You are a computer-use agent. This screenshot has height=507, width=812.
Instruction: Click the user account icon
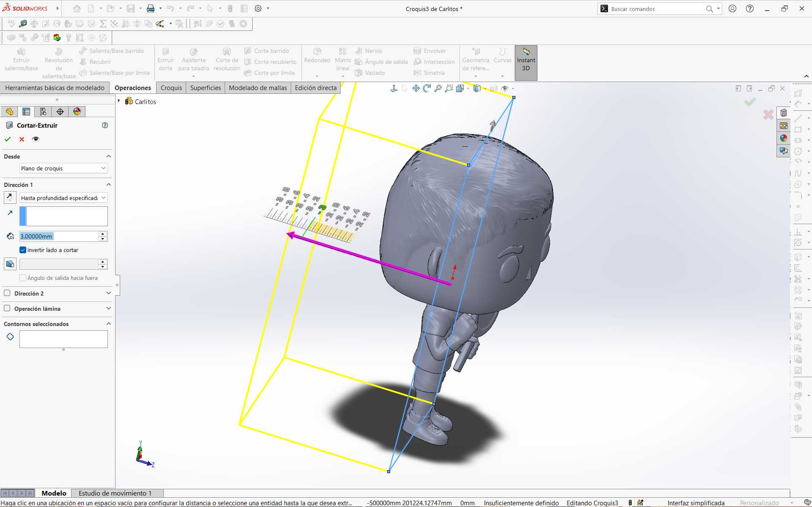[732, 8]
